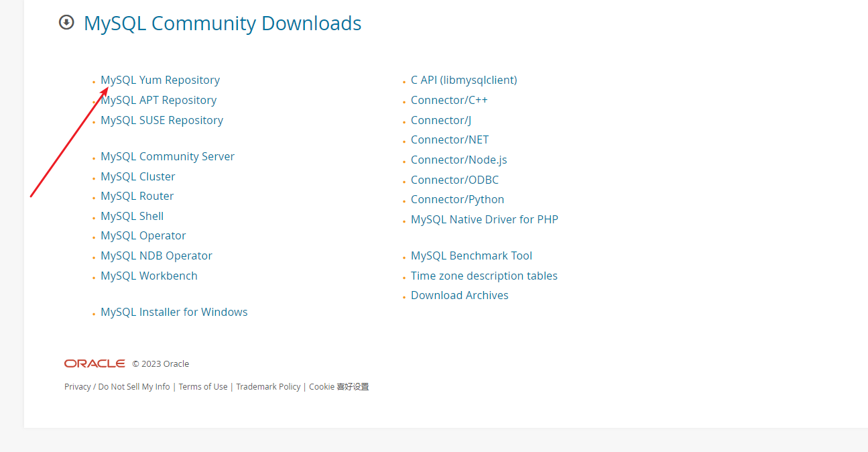This screenshot has width=868, height=452.
Task: Open the MySQL NDB Operator link
Action: point(156,256)
